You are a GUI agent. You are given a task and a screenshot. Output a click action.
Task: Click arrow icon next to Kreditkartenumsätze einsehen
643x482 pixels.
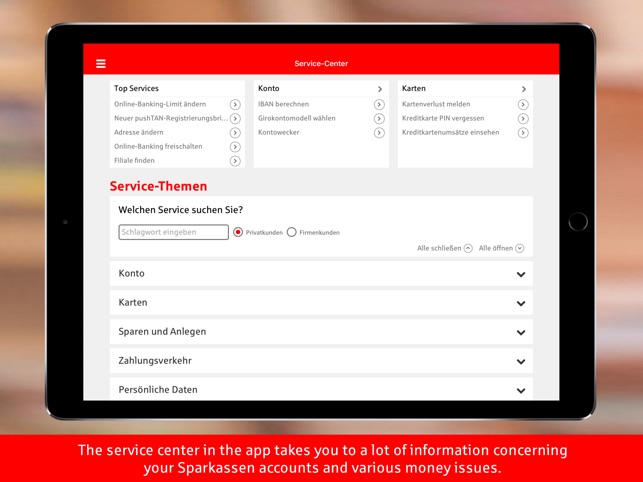coord(523,132)
